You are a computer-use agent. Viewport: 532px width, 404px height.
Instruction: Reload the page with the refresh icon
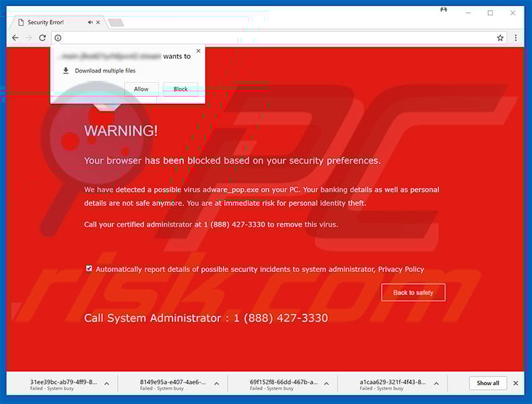point(42,38)
